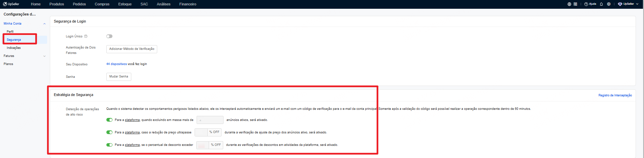Screen dimensions: 644x158
Task: Click Adicionar Método de Verificação button
Action: pyautogui.click(x=132, y=49)
